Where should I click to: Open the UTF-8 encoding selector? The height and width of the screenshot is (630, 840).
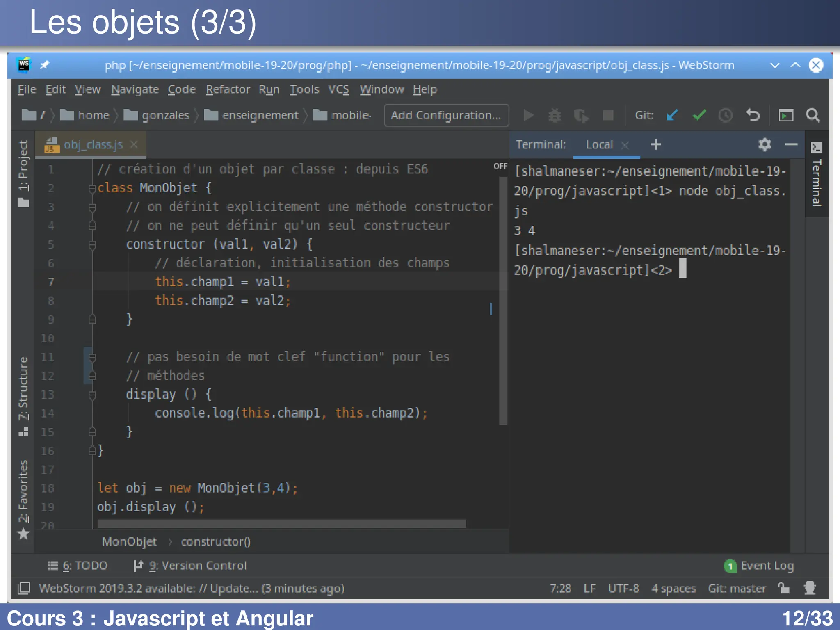click(x=623, y=589)
